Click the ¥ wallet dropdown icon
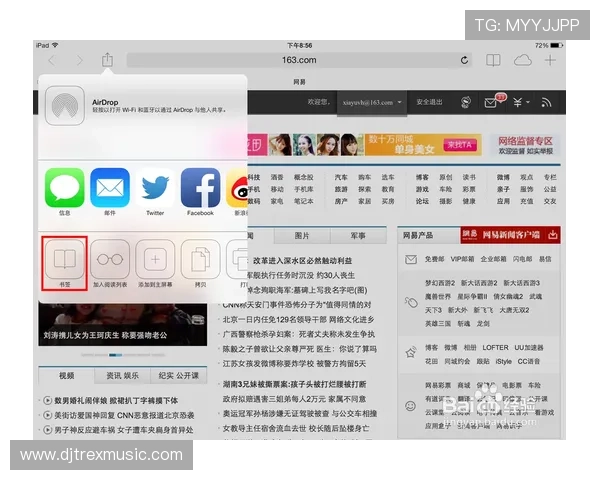Screen dimensions: 600x480 (x=521, y=102)
